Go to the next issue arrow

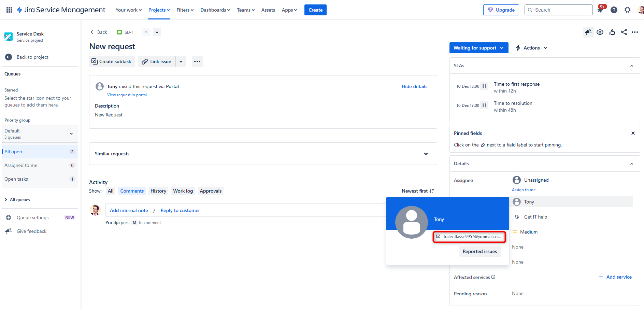click(157, 32)
